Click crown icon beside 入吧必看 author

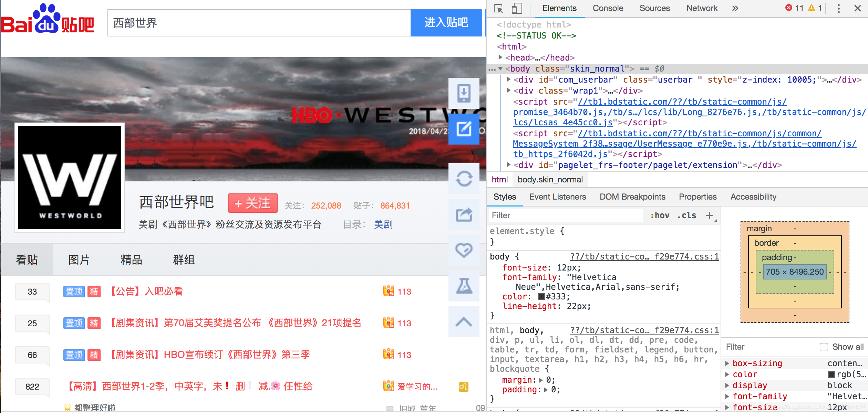click(x=389, y=291)
